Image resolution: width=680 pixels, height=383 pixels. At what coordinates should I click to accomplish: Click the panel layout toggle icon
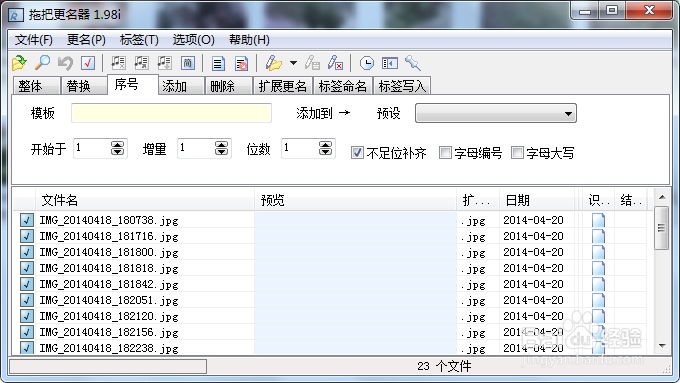(x=389, y=63)
